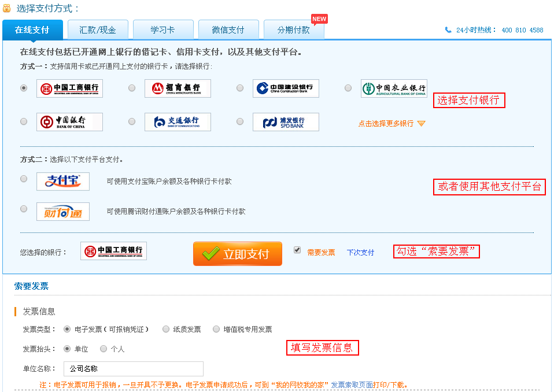Open the 分期付款 tab
This screenshot has width=554, height=392.
click(x=293, y=30)
